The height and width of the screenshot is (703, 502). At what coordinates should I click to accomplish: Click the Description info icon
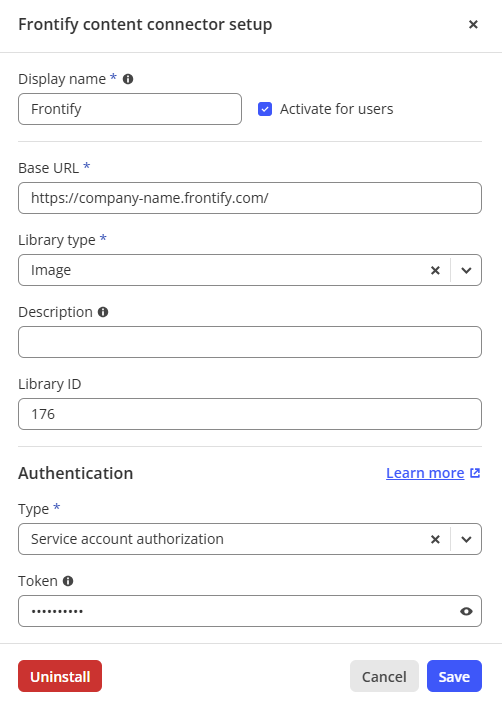103,312
